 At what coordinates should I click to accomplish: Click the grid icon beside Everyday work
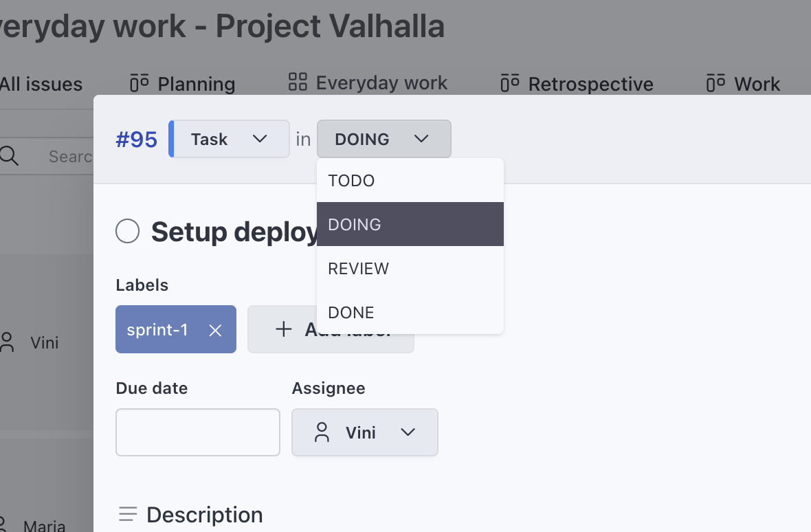[298, 82]
